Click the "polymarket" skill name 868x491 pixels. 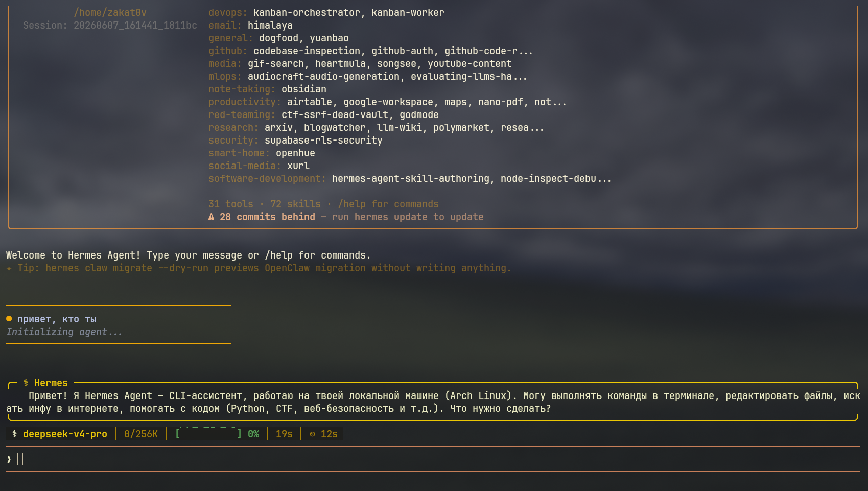click(x=461, y=128)
